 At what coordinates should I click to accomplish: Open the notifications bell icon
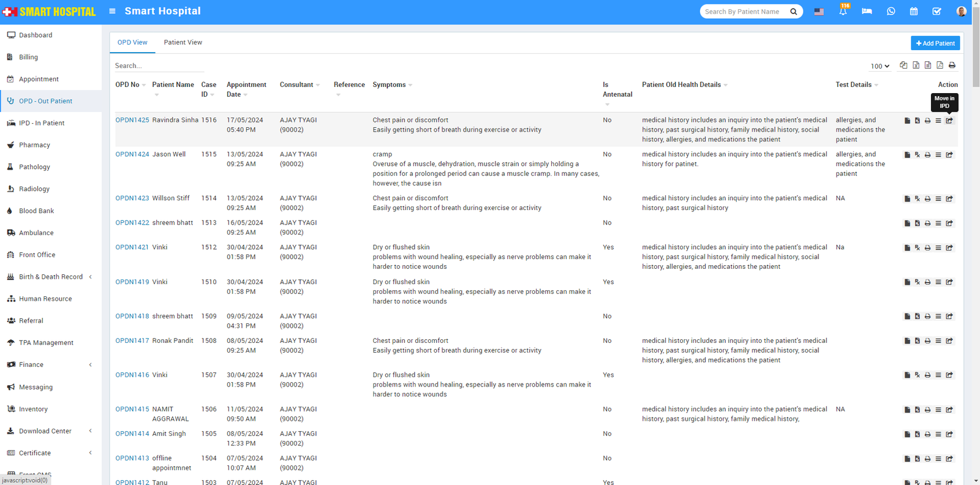pos(843,12)
